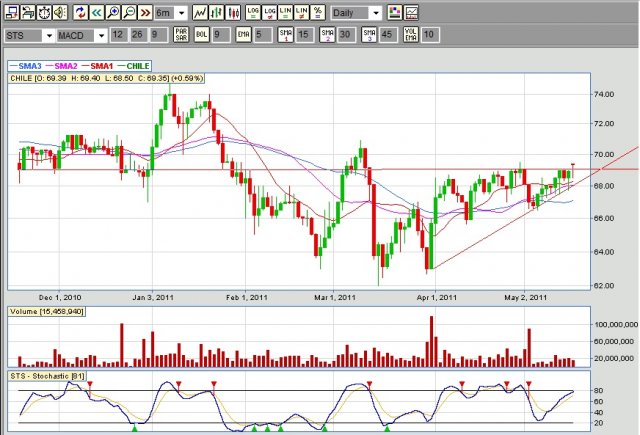Viewport: 640px width, 435px height.
Task: Click the window layout icon in toolbar
Action: 12,13
